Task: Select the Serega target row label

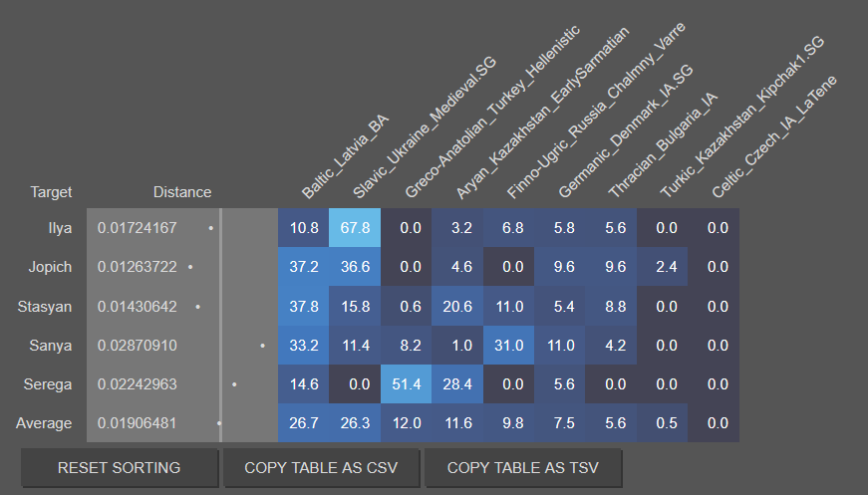Action: point(48,384)
